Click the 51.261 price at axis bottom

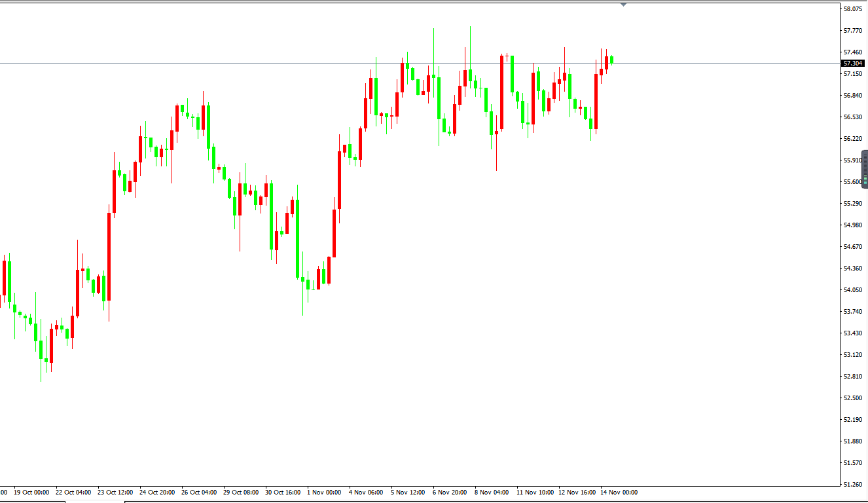(x=852, y=485)
